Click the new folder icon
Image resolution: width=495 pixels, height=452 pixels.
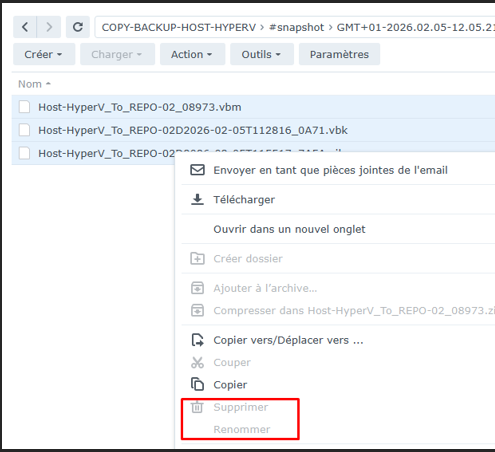[x=197, y=258]
